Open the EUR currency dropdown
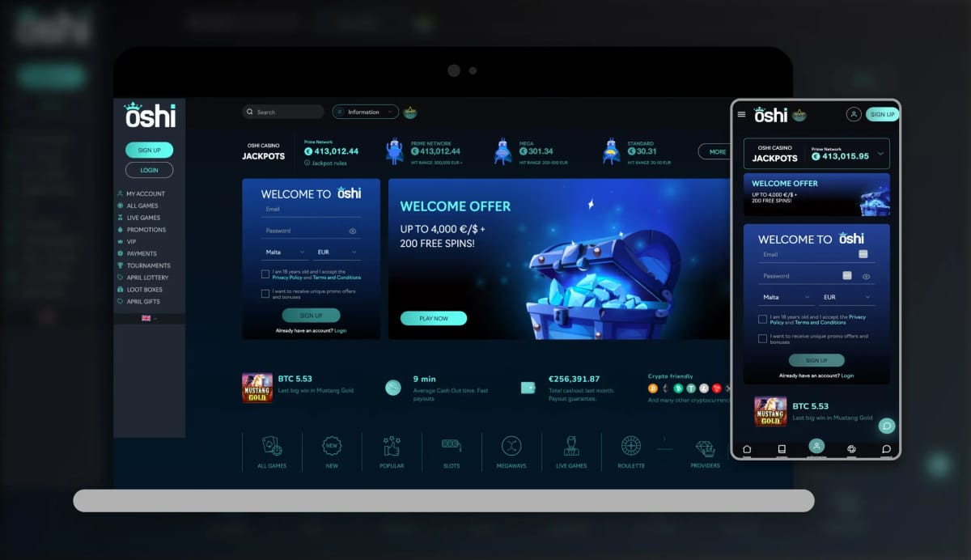Image resolution: width=971 pixels, height=560 pixels. tap(337, 251)
